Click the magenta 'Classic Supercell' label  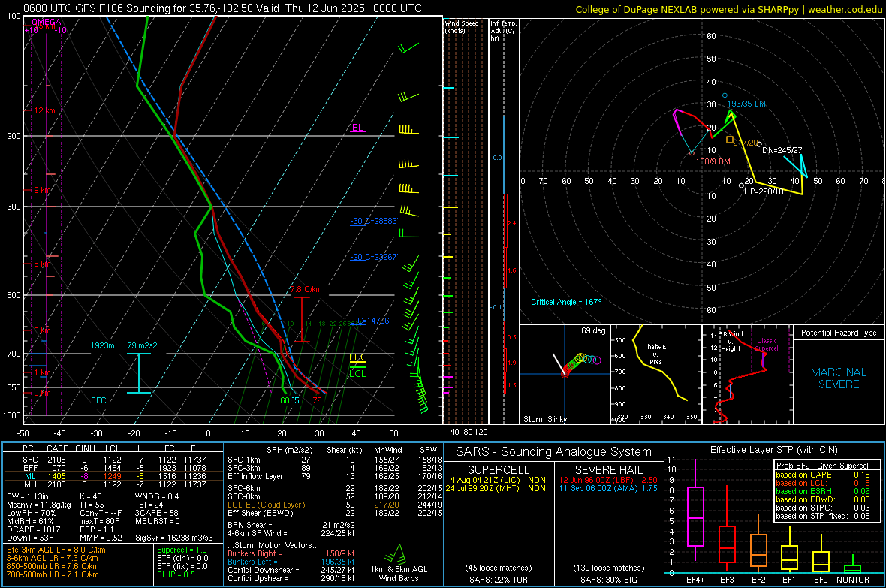click(x=767, y=345)
